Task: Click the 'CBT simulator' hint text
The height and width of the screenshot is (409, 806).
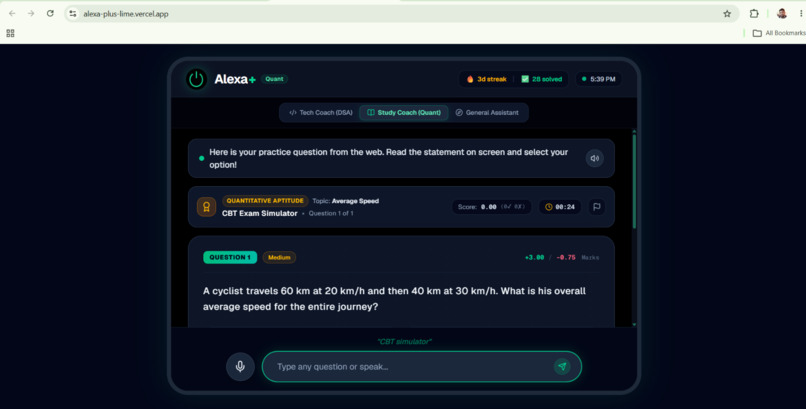Action: tap(404, 342)
